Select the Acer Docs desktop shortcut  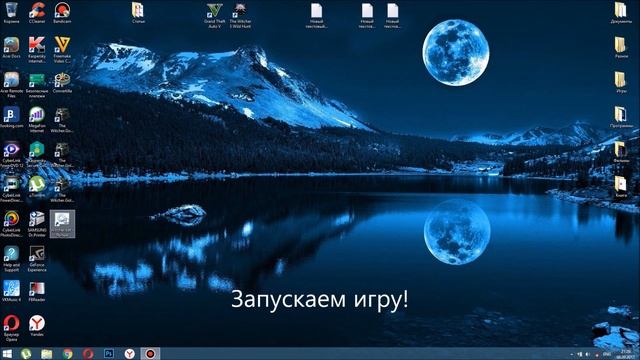(x=11, y=47)
